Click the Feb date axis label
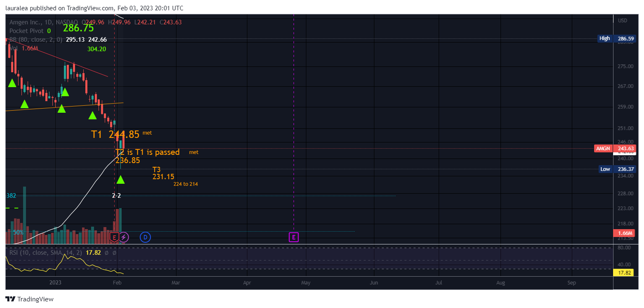Viewport: 644px width, 308px height. point(117,283)
